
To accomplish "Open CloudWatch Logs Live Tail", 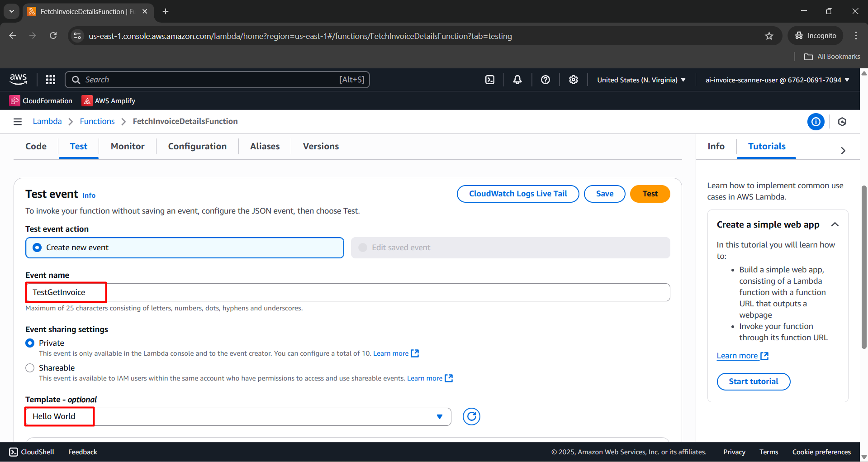I will [x=517, y=194].
